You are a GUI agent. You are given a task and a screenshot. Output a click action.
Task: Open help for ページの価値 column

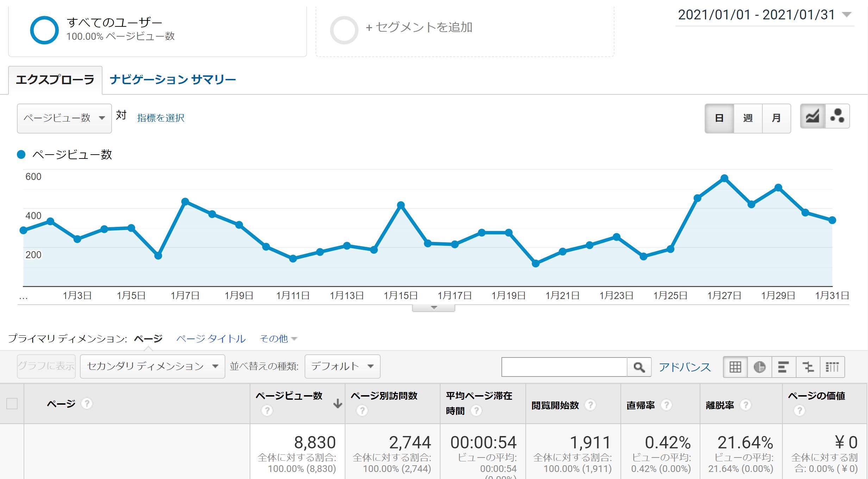coord(799,411)
